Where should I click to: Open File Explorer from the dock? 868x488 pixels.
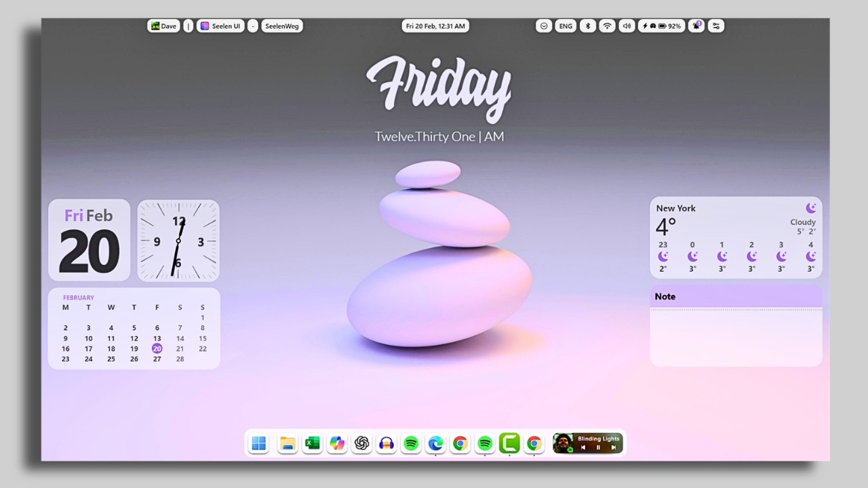(288, 443)
